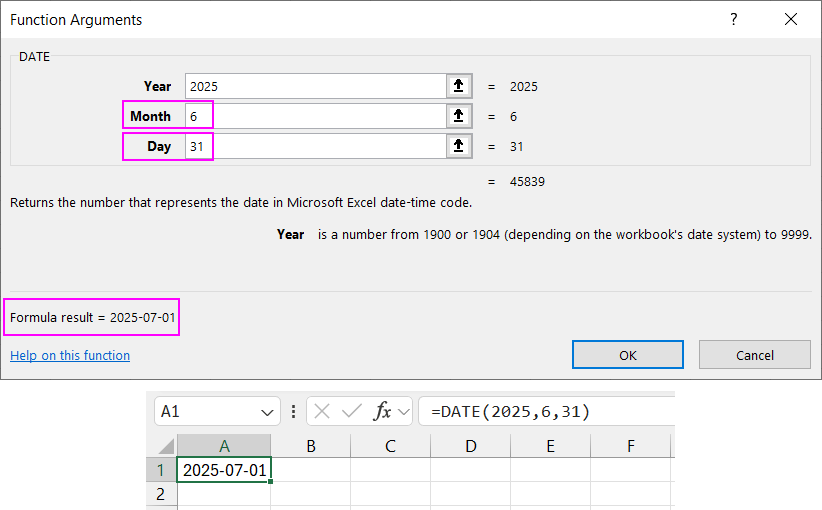Image resolution: width=822 pixels, height=510 pixels.
Task: Click the Year field collapse dialog arrow
Action: point(458,86)
